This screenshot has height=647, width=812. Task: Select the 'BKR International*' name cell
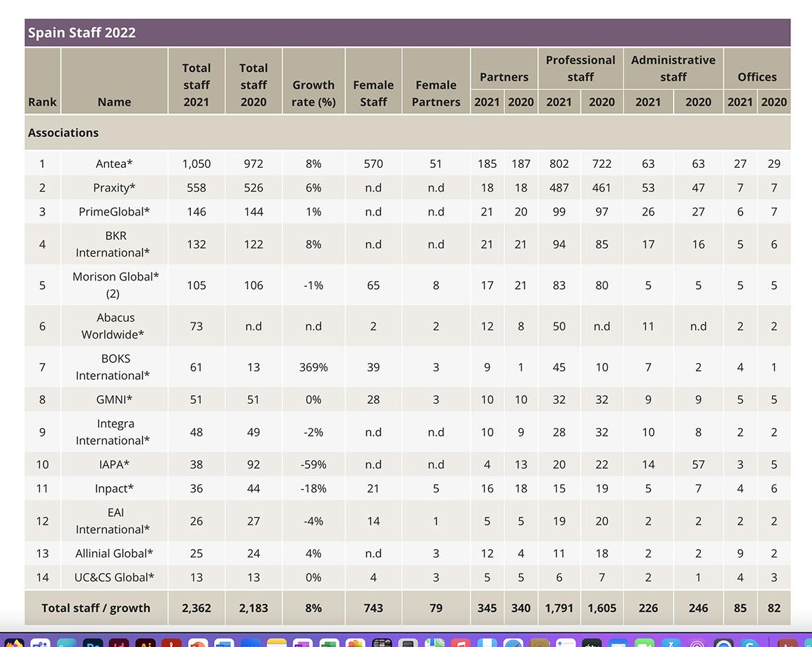pyautogui.click(x=115, y=244)
